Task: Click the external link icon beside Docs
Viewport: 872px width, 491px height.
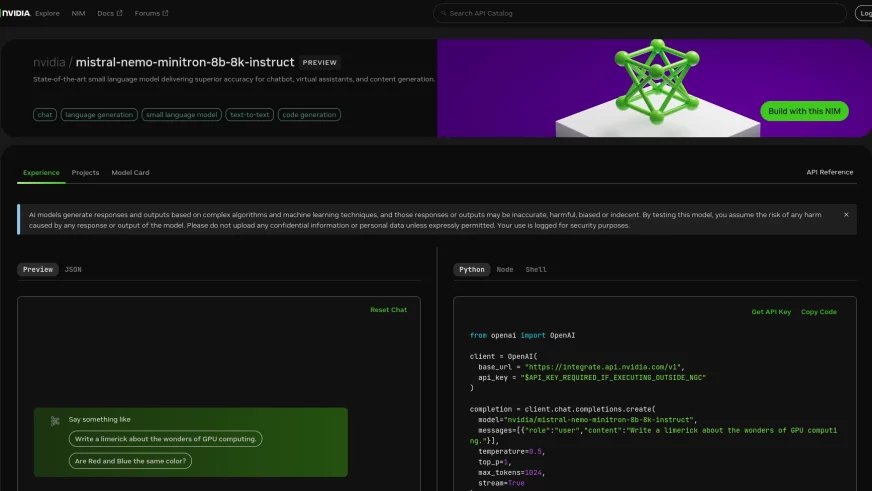Action: coord(119,13)
